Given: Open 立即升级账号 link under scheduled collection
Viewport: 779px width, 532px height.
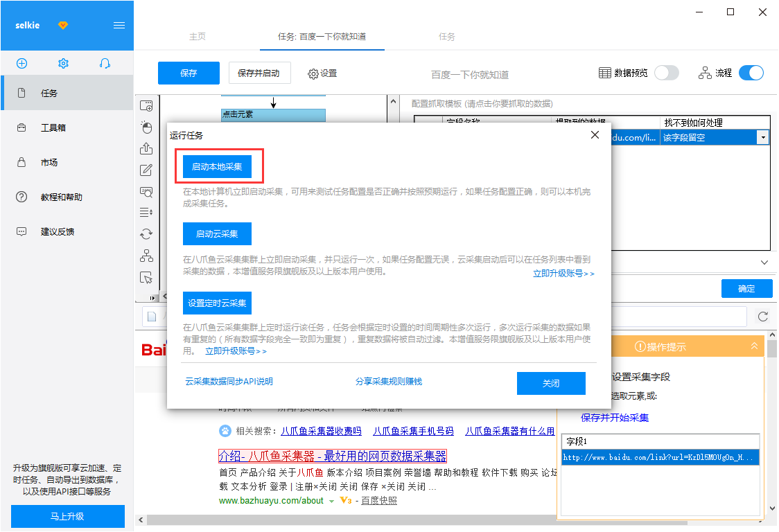Looking at the screenshot, I should 236,351.
